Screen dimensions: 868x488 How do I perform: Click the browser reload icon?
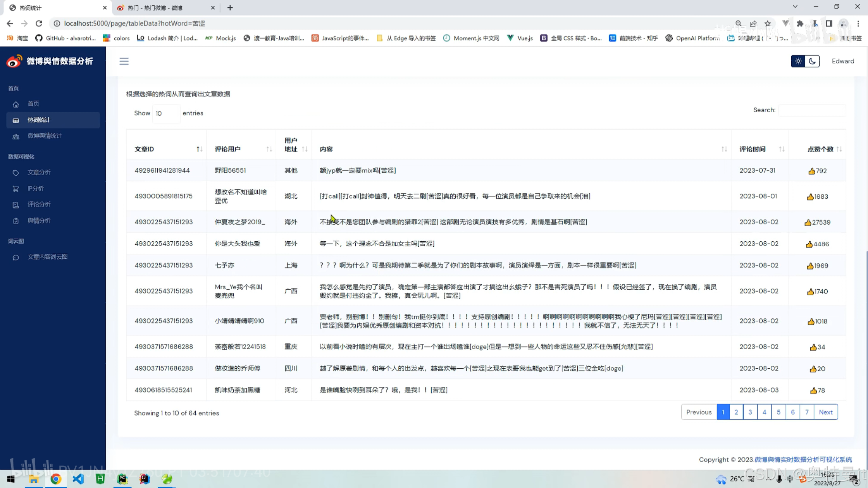(x=39, y=24)
